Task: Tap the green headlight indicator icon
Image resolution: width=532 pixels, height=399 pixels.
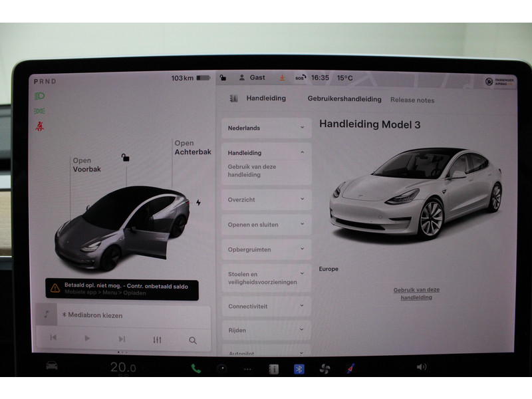Action: click(39, 96)
